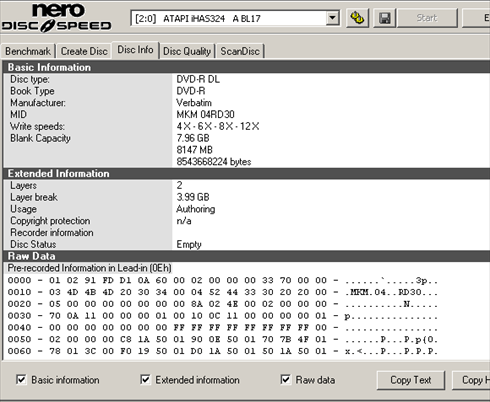Click the Layers count value 2
Screen dimensions: 490x402
click(179, 185)
